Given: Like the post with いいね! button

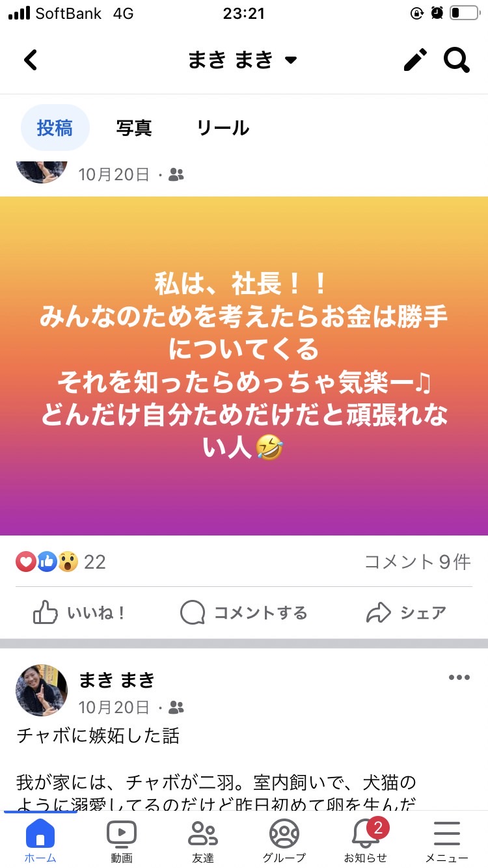Looking at the screenshot, I should click(x=79, y=612).
